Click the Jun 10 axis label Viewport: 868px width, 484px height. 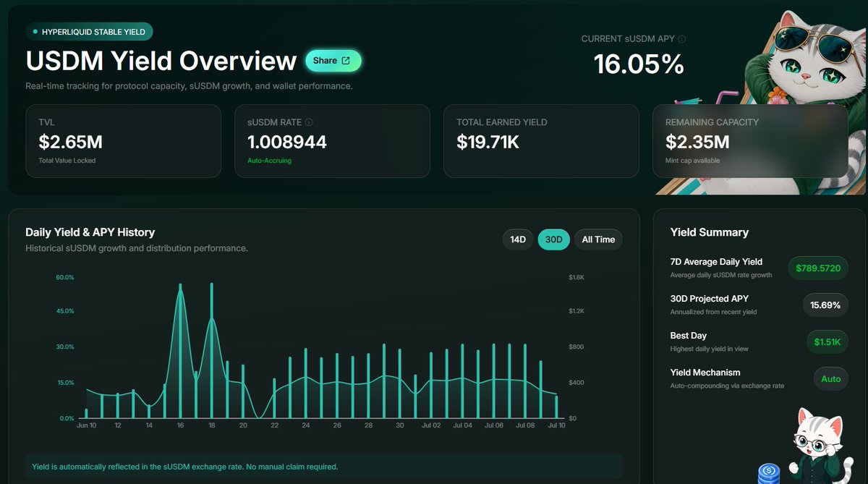(86, 425)
